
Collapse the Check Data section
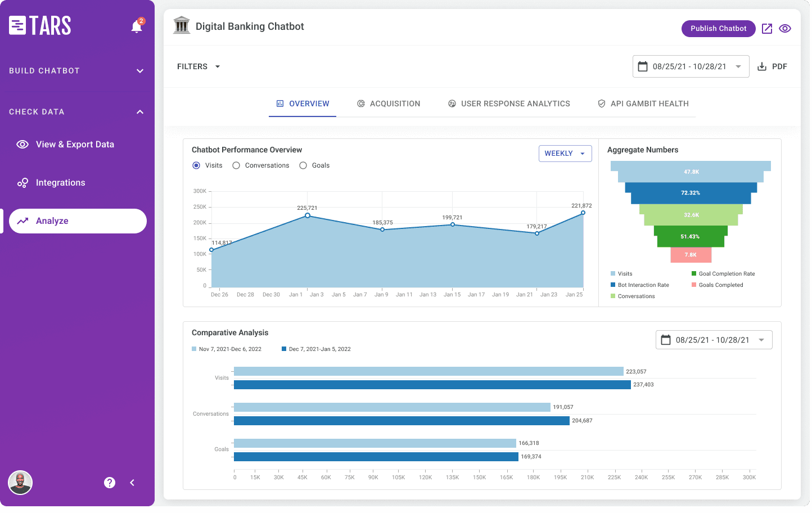click(77, 112)
